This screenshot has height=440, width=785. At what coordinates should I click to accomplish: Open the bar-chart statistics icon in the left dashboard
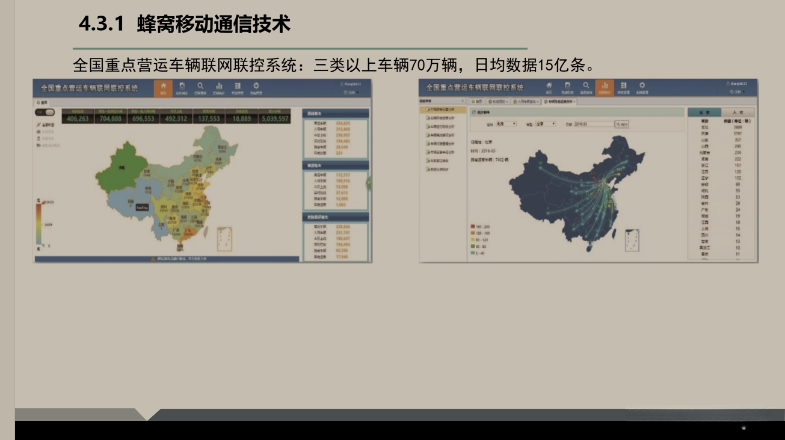click(x=219, y=88)
